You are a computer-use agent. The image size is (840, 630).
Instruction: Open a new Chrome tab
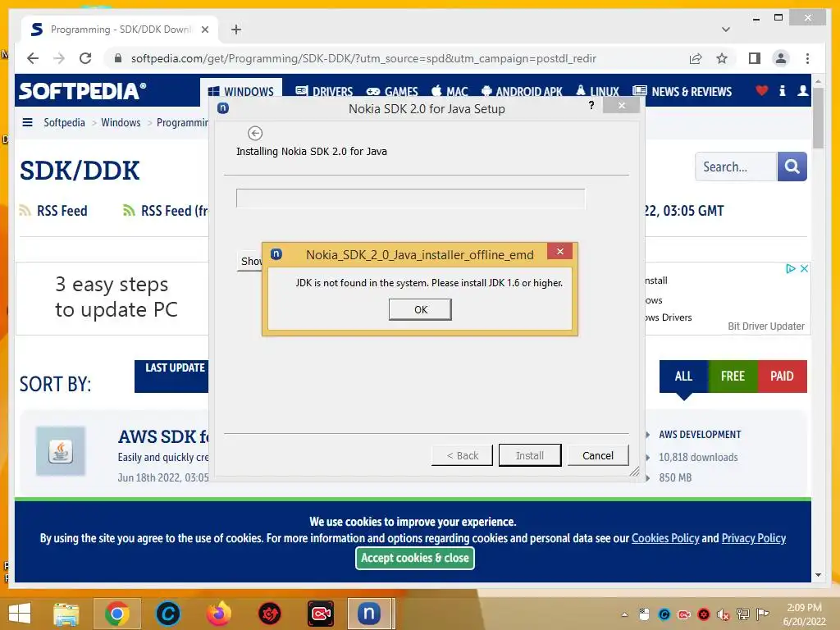[x=236, y=30]
